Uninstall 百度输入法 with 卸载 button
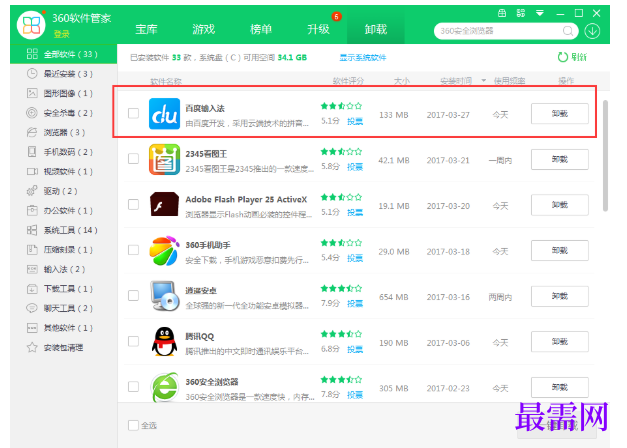This screenshot has height=448, width=627. coord(559,114)
